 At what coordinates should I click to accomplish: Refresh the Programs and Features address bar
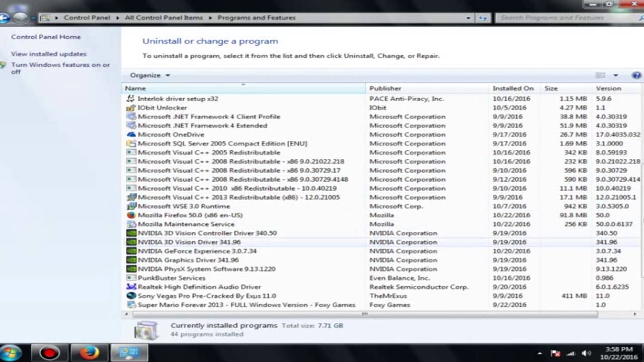click(x=482, y=18)
